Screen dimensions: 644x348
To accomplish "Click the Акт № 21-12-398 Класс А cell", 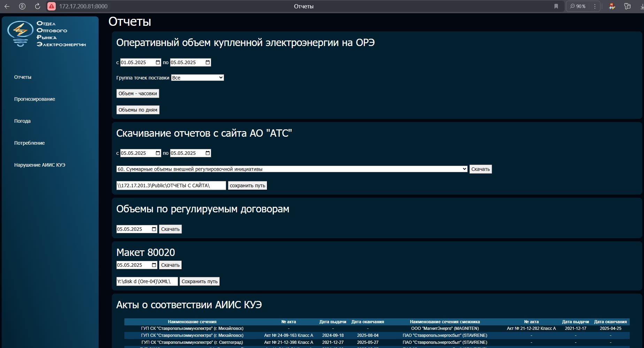I will point(289,342).
